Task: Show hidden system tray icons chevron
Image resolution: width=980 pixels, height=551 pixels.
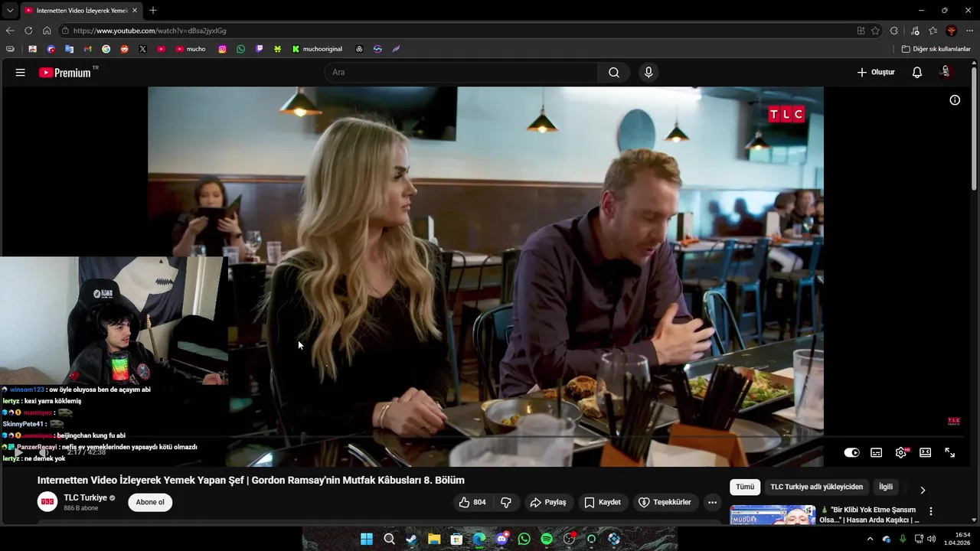Action: [x=870, y=539]
